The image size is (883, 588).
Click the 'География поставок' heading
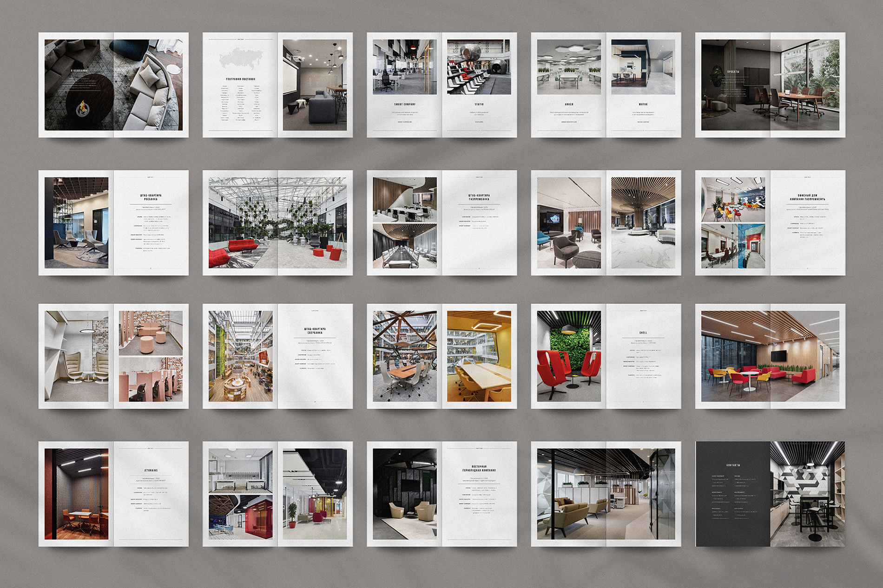tap(240, 79)
